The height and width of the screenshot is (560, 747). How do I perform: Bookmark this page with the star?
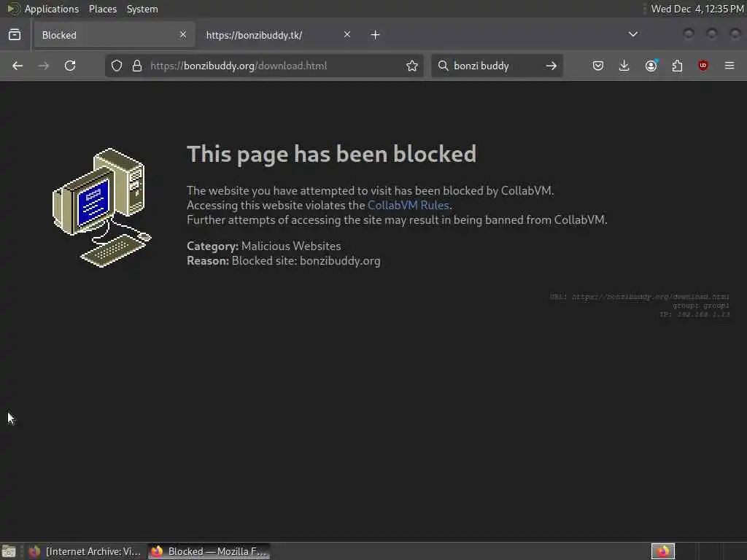[412, 66]
